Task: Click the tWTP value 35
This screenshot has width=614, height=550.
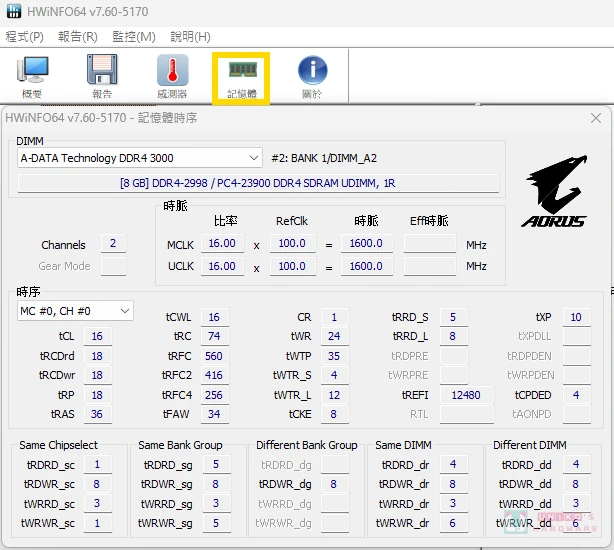Action: click(x=334, y=356)
